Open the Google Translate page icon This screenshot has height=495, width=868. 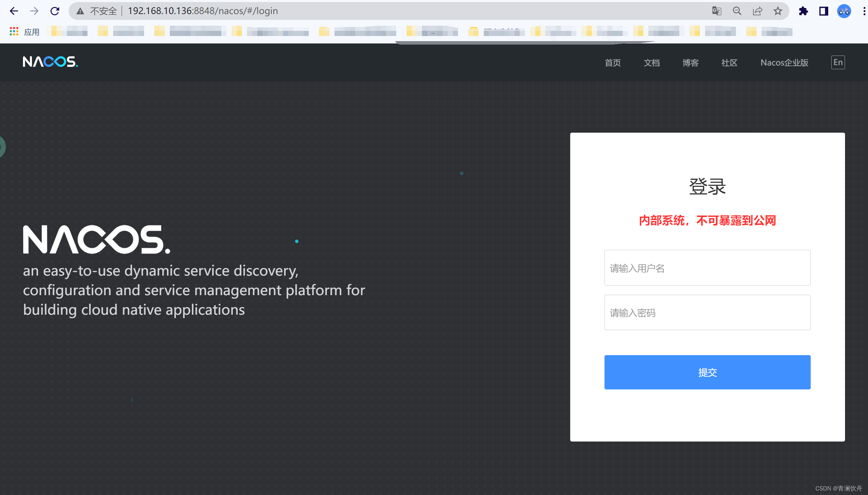pyautogui.click(x=716, y=11)
